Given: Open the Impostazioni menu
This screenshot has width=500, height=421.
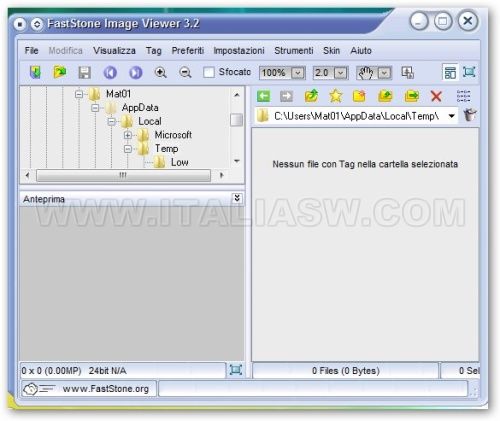Looking at the screenshot, I should click(x=239, y=51).
